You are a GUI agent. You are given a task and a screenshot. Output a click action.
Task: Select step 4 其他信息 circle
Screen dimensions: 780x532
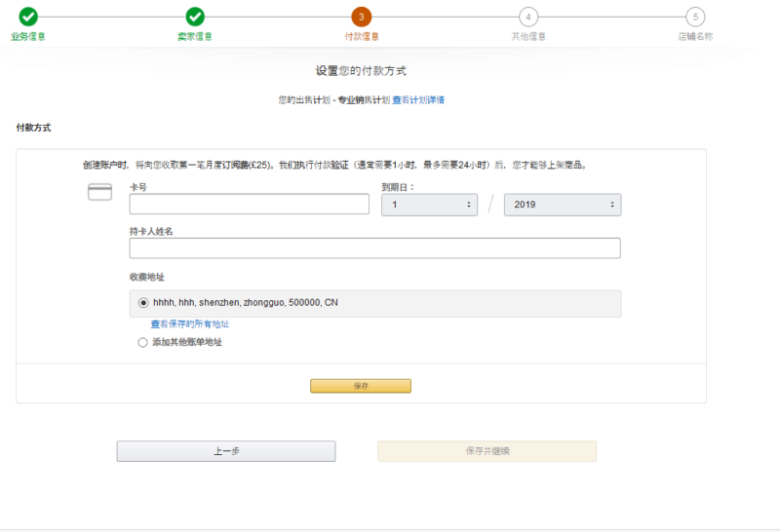pos(528,17)
